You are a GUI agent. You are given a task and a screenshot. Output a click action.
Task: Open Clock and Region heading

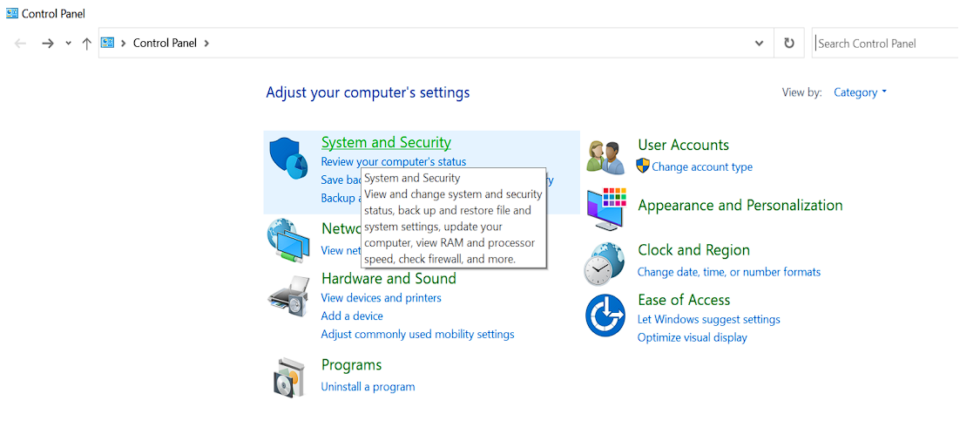tap(693, 250)
